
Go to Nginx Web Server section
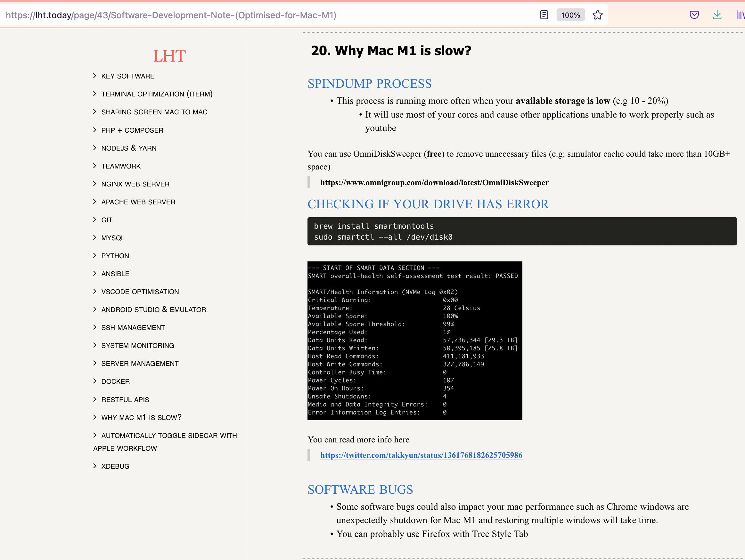pyautogui.click(x=135, y=184)
